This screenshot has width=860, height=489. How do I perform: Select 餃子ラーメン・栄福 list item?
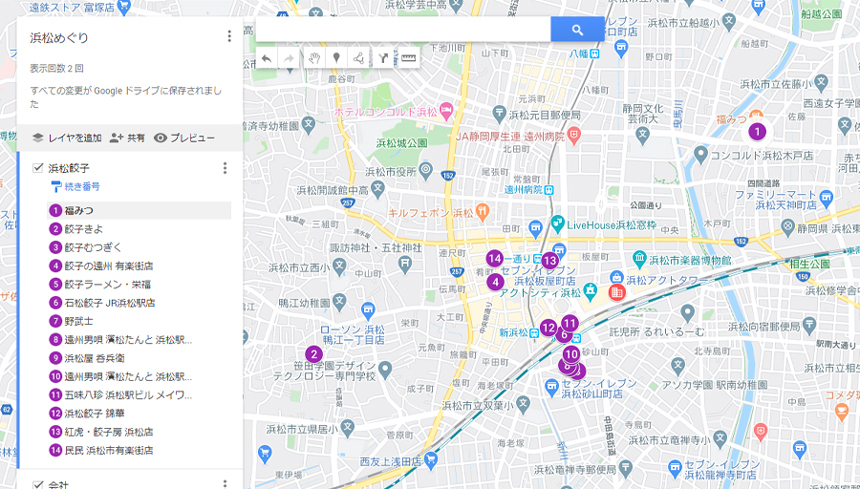[x=139, y=285]
